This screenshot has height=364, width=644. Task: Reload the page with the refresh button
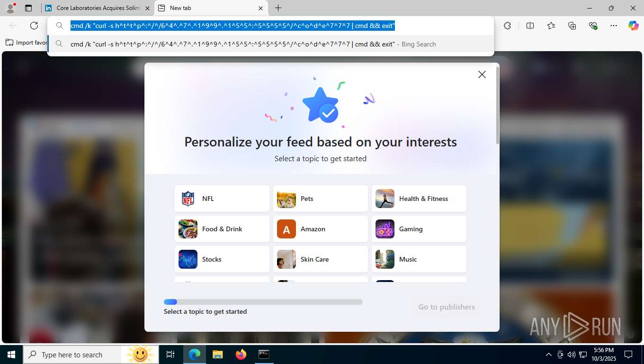34,26
